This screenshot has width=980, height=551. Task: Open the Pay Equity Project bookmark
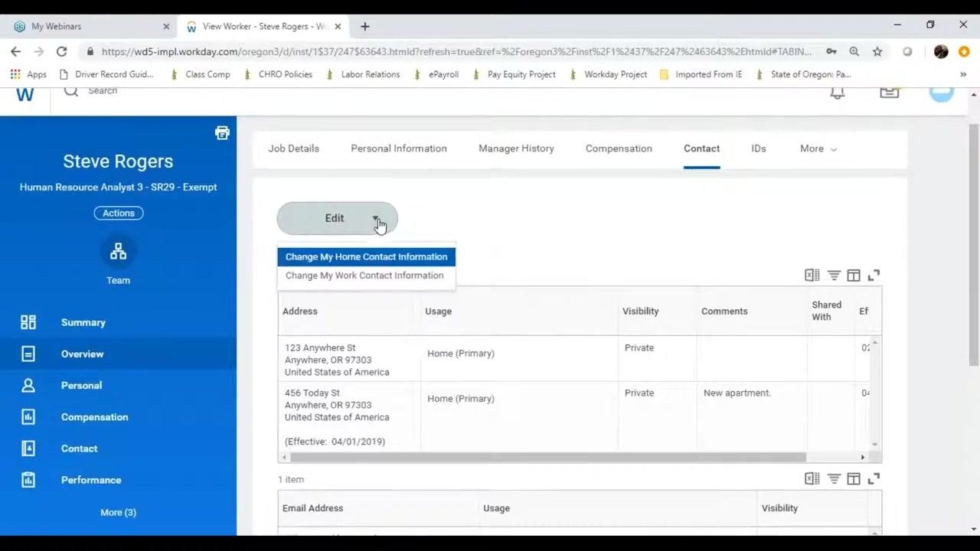click(514, 74)
